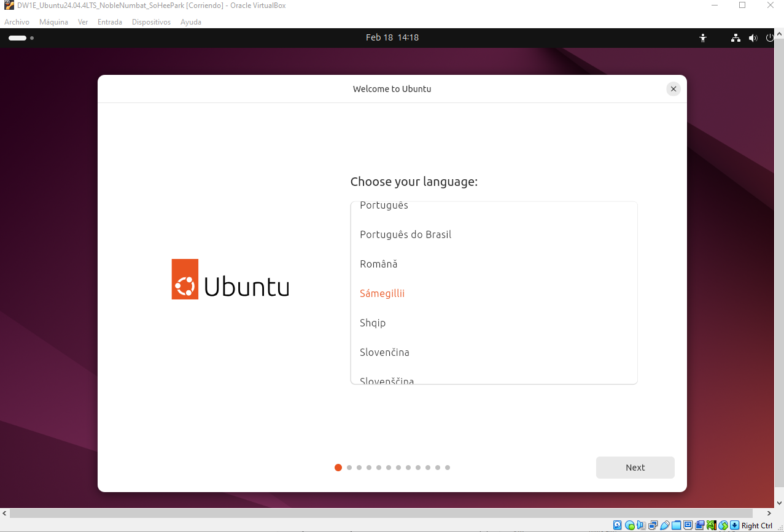Image resolution: width=784 pixels, height=532 pixels.
Task: Open the hard disk activity indicator
Action: (x=617, y=525)
